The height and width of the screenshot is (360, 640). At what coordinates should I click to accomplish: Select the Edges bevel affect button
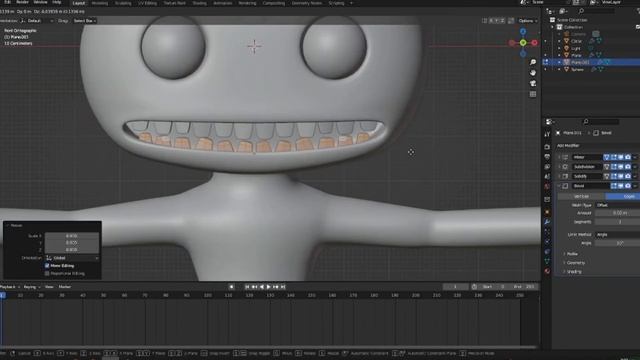coord(623,196)
